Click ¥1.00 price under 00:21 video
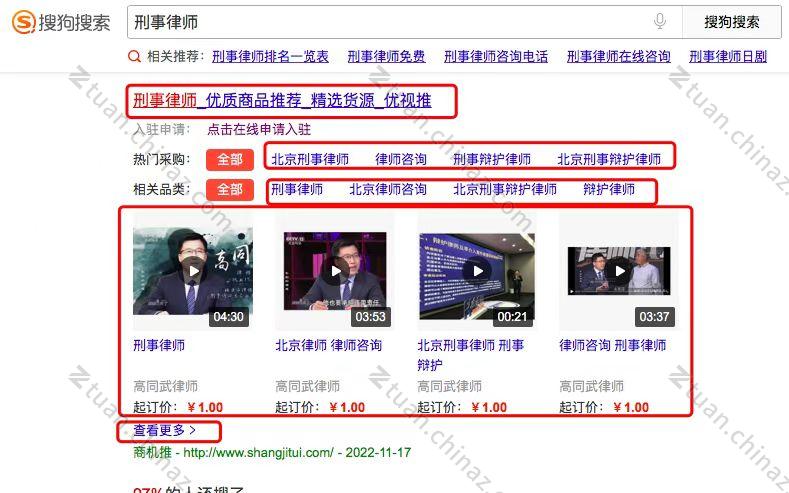The width and height of the screenshot is (789, 493). (489, 407)
